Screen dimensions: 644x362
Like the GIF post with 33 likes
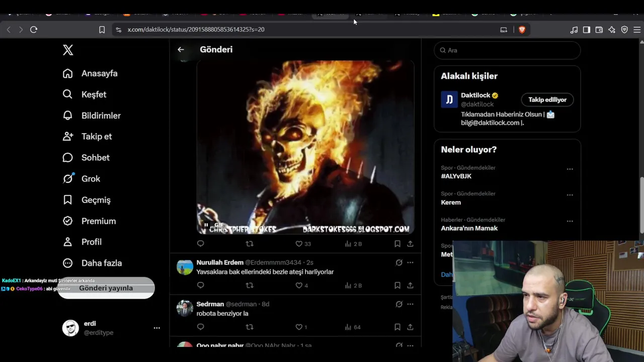tap(303, 244)
